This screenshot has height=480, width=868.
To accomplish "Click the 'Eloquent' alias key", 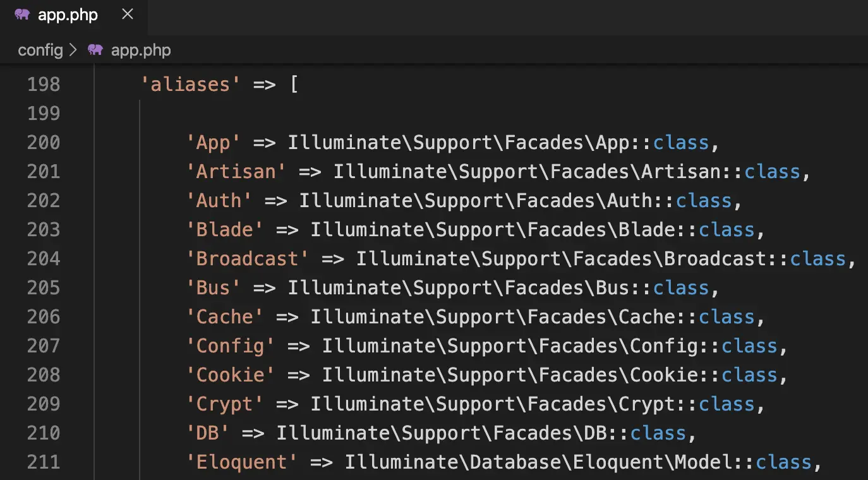I will coord(242,462).
